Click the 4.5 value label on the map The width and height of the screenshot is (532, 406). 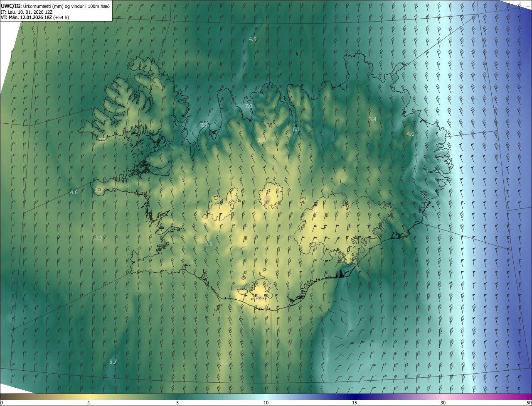253,39
